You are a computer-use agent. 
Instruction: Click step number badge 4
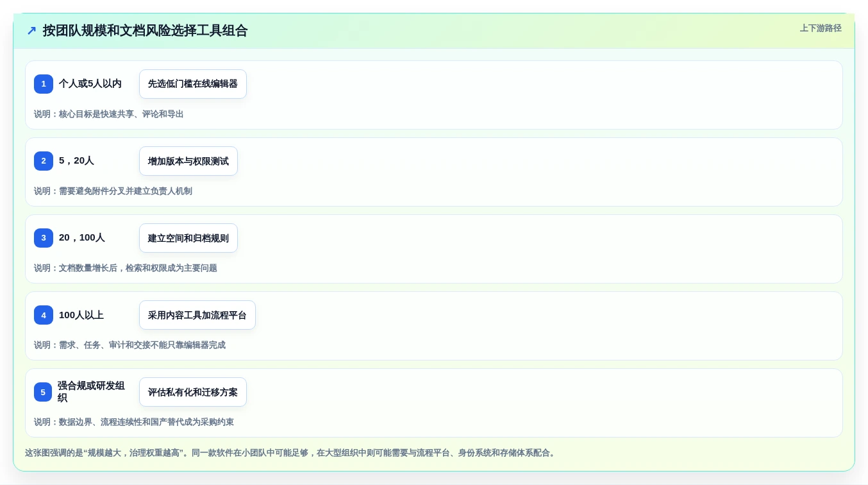44,315
